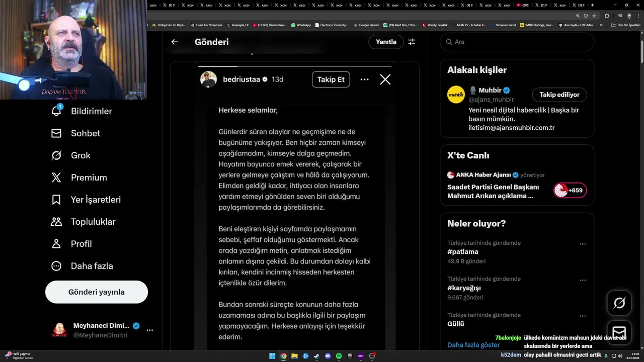Open Yer İşaretleri bookmark icon
Screen dimensions: 644x362
pos(56,200)
